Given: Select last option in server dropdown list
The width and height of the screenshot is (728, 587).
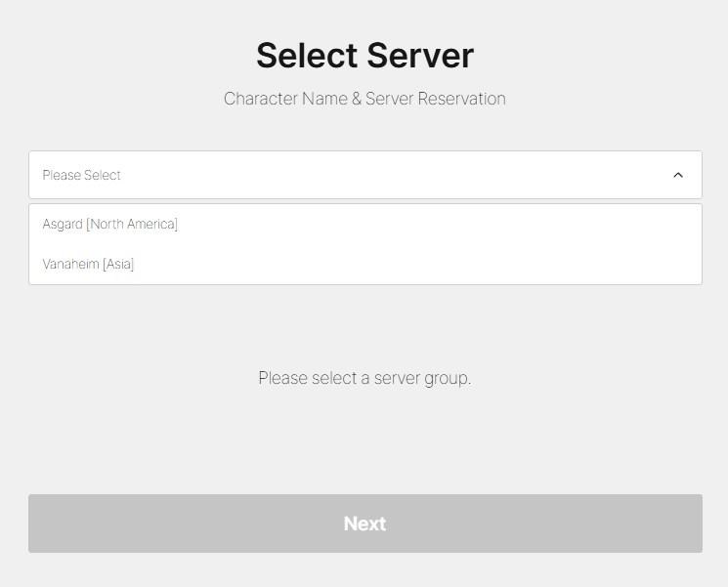Looking at the screenshot, I should (x=364, y=264).
